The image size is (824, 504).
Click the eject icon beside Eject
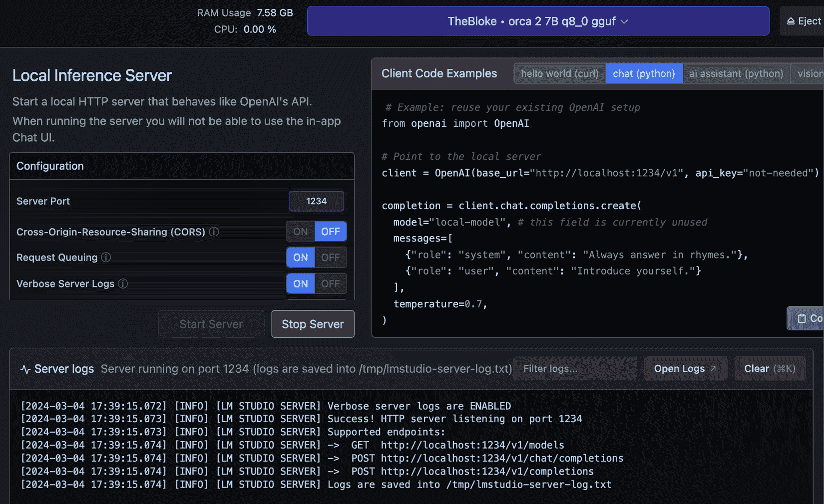[x=791, y=21]
